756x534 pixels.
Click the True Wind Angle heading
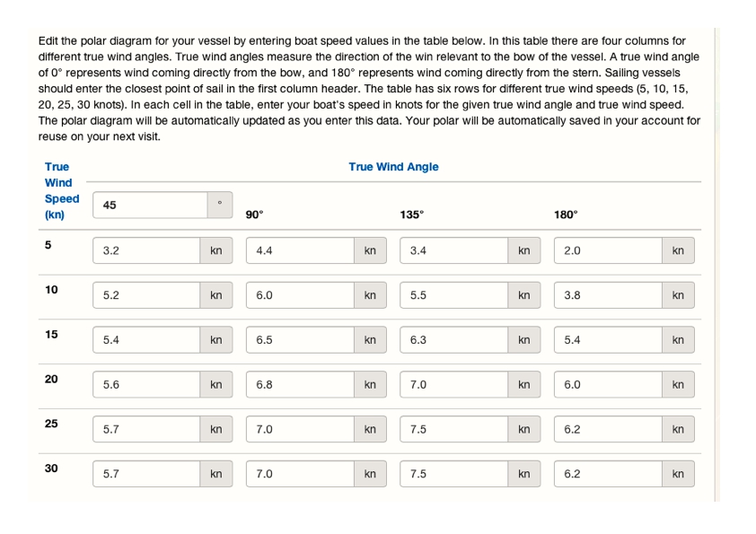tap(393, 167)
